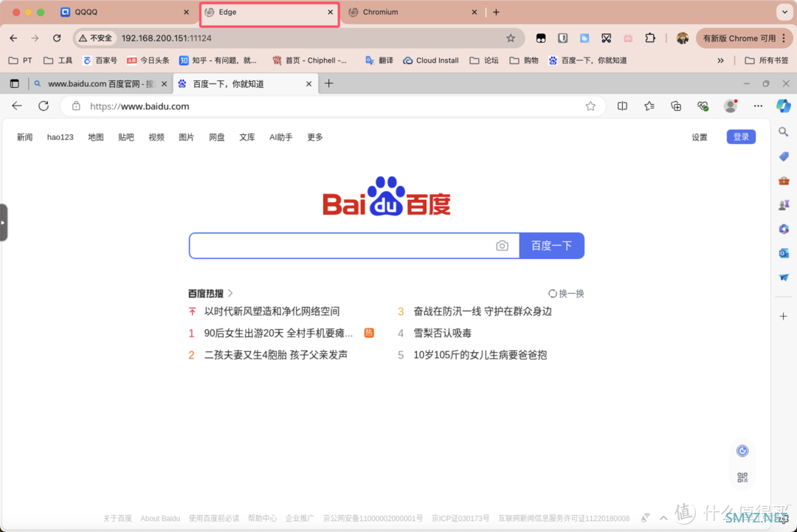Open Baidu 设置 menu
The width and height of the screenshot is (797, 532).
click(700, 137)
